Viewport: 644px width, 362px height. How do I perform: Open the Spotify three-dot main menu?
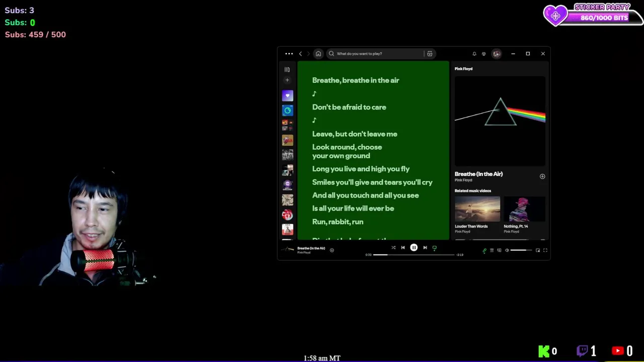click(x=289, y=54)
